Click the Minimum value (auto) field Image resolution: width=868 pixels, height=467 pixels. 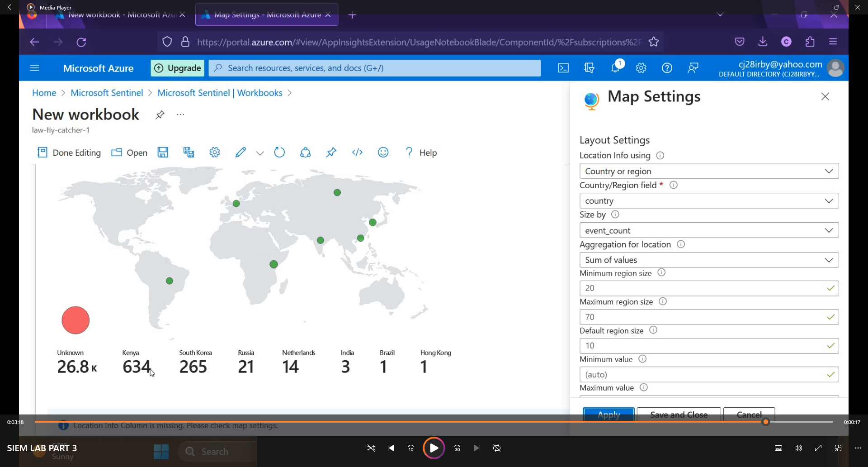[x=709, y=375]
